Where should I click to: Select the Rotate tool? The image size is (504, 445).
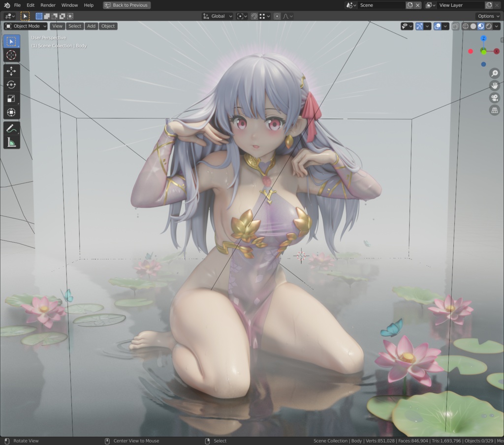coord(11,85)
